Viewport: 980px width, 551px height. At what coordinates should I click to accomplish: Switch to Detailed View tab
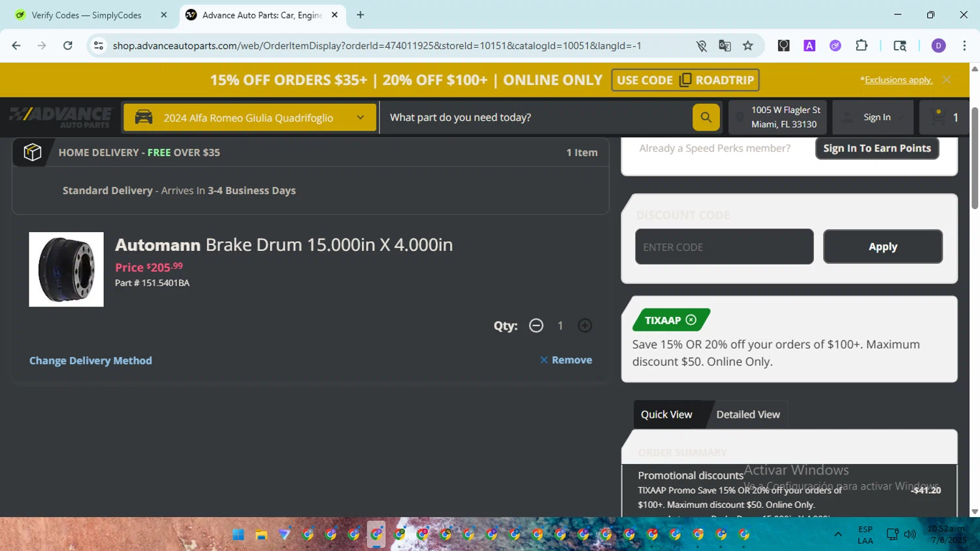pyautogui.click(x=748, y=414)
